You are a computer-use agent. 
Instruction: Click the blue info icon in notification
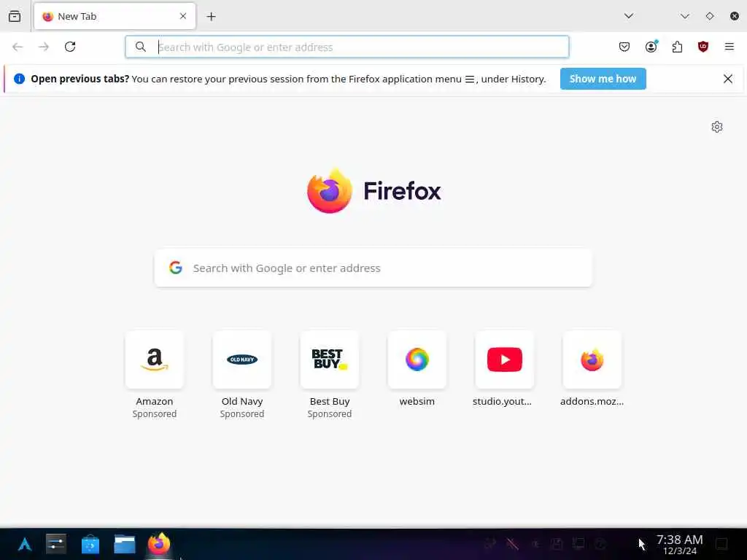19,79
